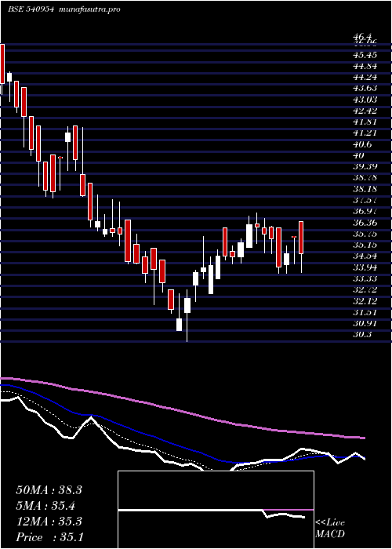Select the 34.54 price axis label

(x=365, y=256)
